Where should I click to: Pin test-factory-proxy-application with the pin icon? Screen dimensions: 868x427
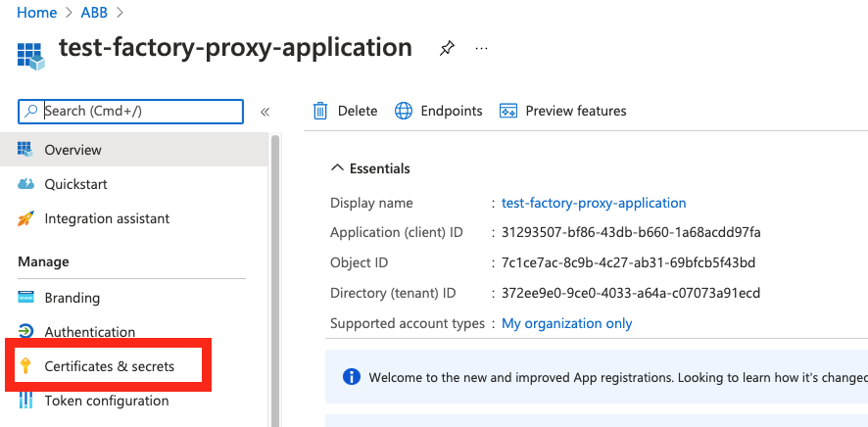446,49
